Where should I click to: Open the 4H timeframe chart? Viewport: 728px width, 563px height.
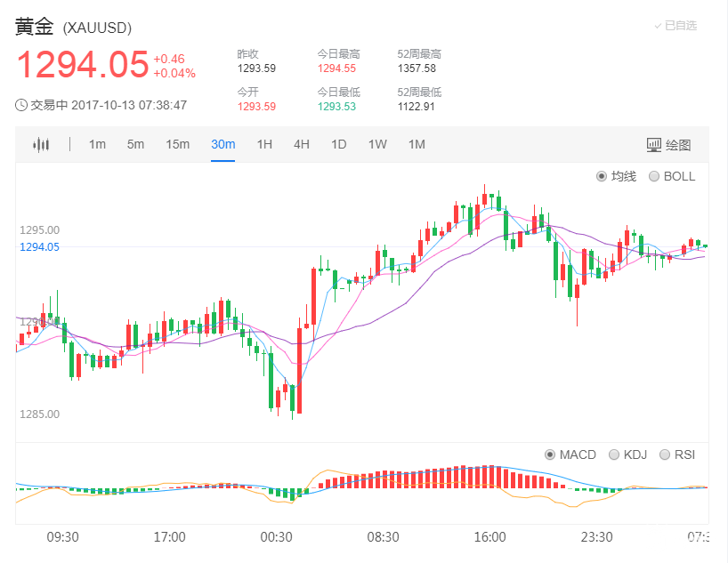pos(302,145)
